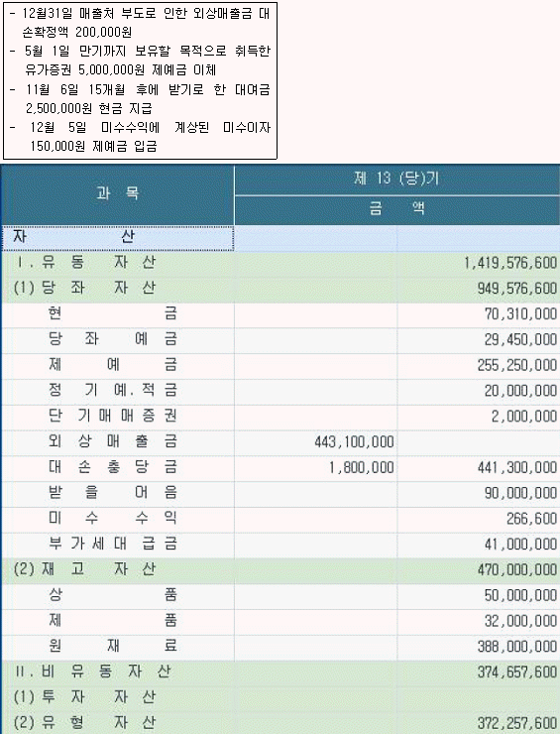Viewport: 560px width, 734px height.
Task: Click the (2) 유형자산 amount 372,257,600
Action: click(x=517, y=723)
